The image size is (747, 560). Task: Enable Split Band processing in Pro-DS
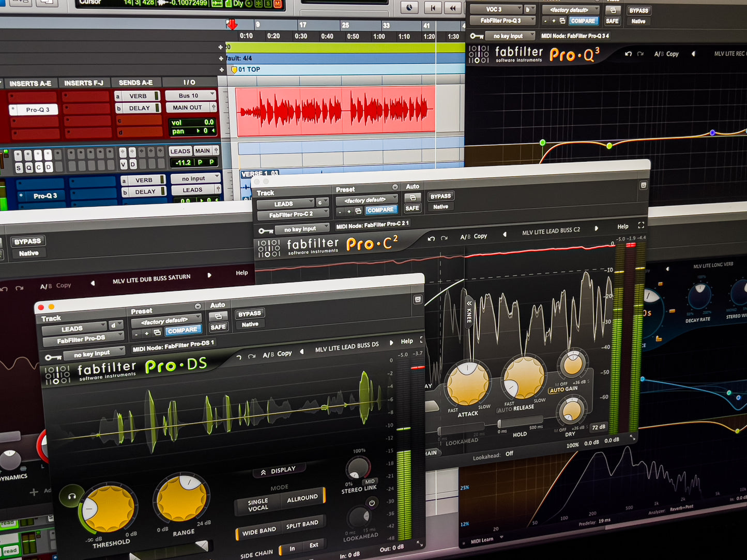(302, 525)
